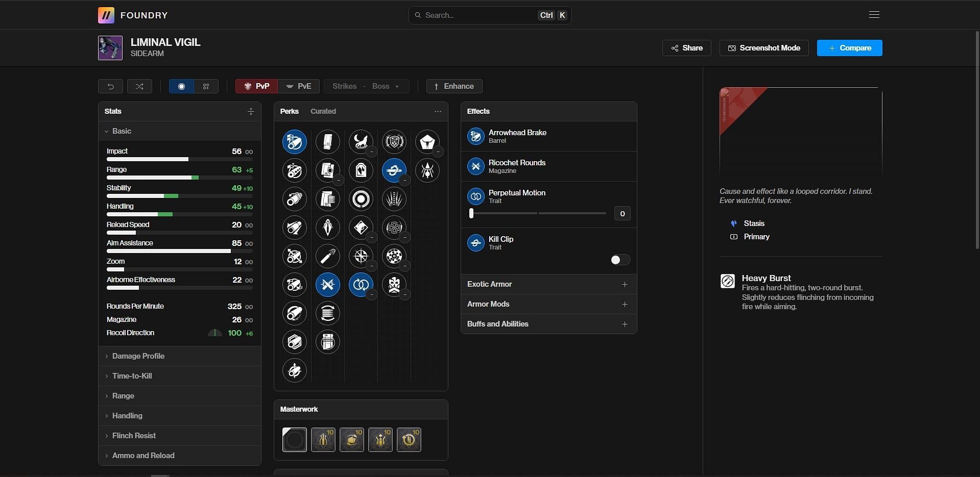
Task: Select the wolf-shaped trait perk icon
Action: (x=361, y=142)
